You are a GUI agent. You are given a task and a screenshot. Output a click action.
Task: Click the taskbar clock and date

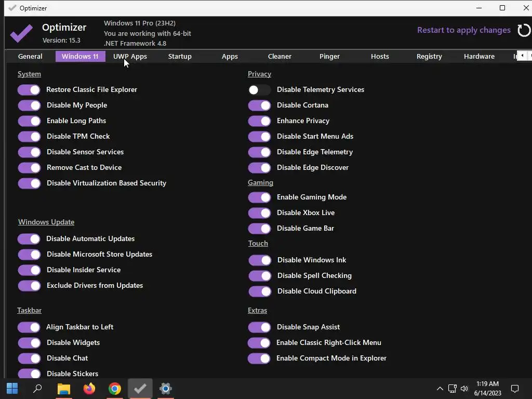point(487,389)
